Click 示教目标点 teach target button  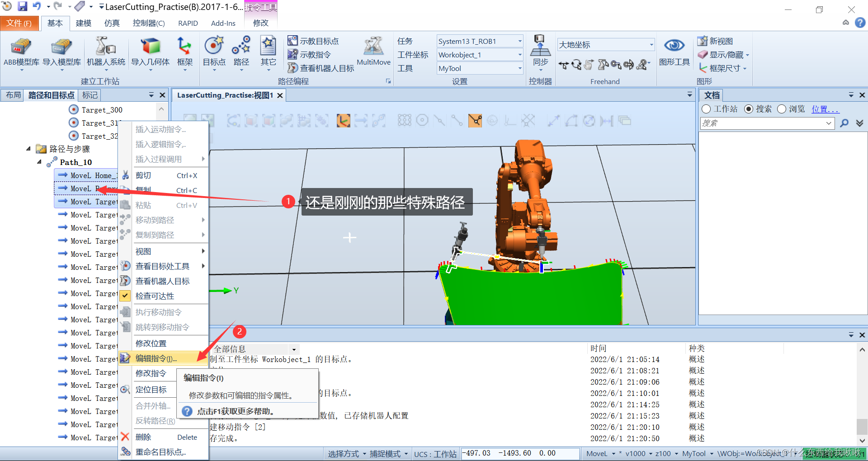coord(313,41)
